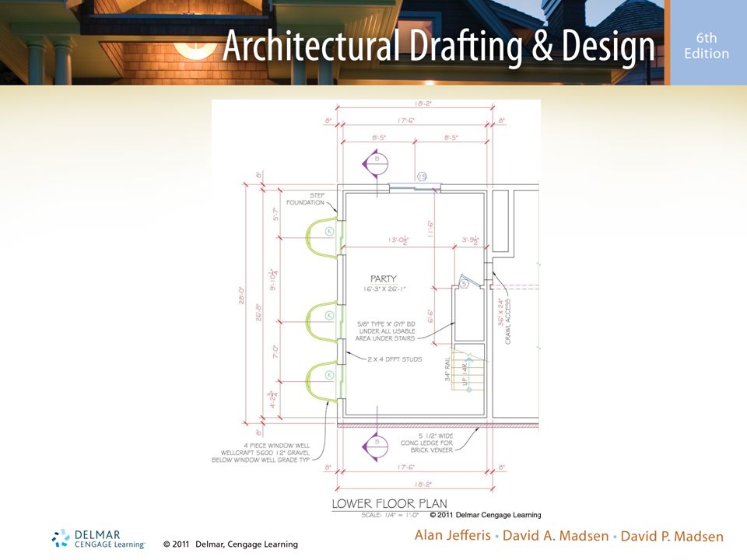Click the Architectural Drafting & Design title
Screen dimensions: 747x560
[x=439, y=46]
